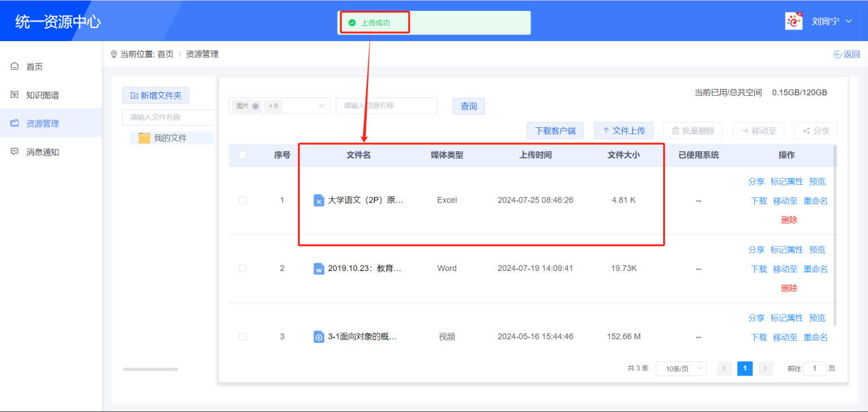This screenshot has width=868, height=412.
Task: Click the Excel file icon in row 1
Action: coord(319,201)
